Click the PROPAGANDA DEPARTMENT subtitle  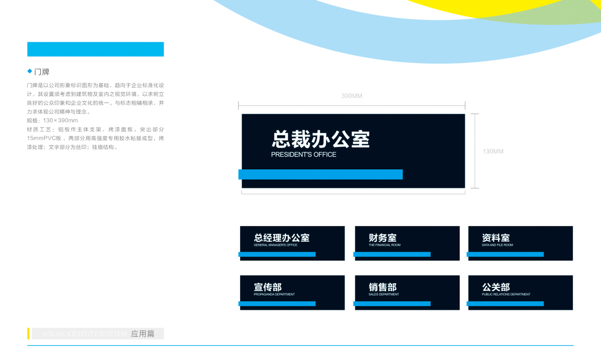(x=274, y=294)
